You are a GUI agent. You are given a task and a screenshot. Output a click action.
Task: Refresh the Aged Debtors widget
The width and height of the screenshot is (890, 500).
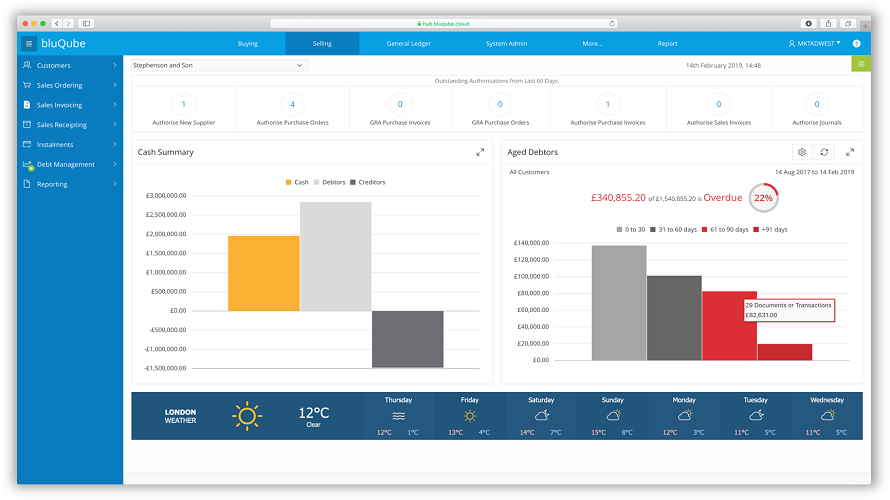[x=824, y=152]
